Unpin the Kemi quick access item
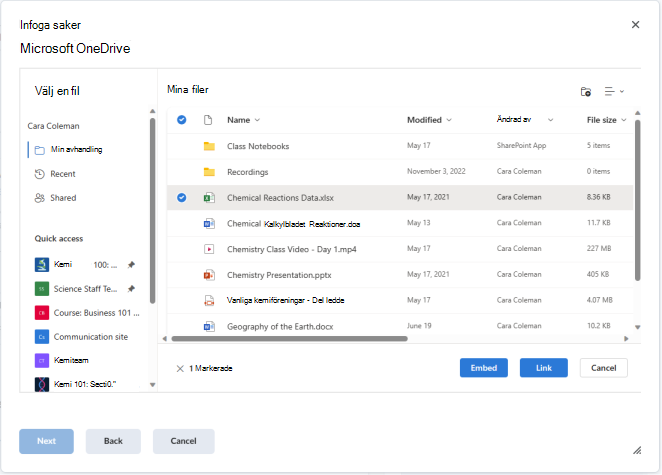The width and height of the screenshot is (662, 475). coord(131,265)
